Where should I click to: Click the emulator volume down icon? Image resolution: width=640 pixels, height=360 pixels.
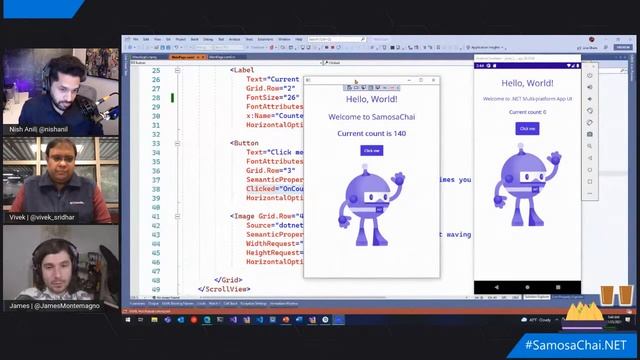(590, 99)
